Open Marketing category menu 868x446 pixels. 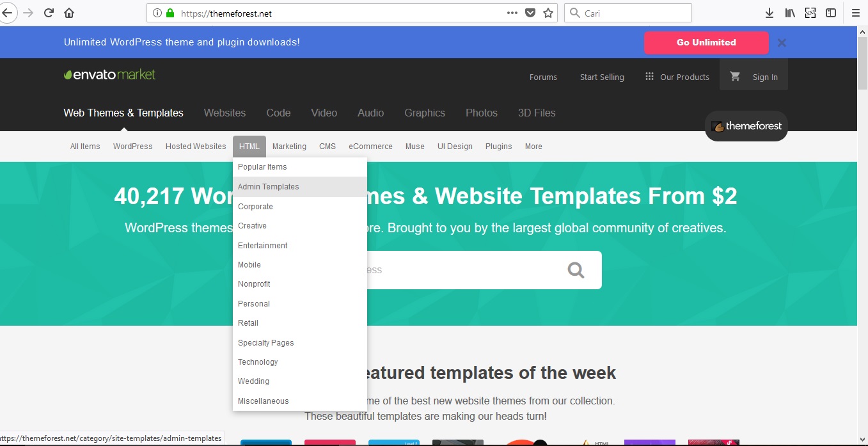tap(289, 147)
